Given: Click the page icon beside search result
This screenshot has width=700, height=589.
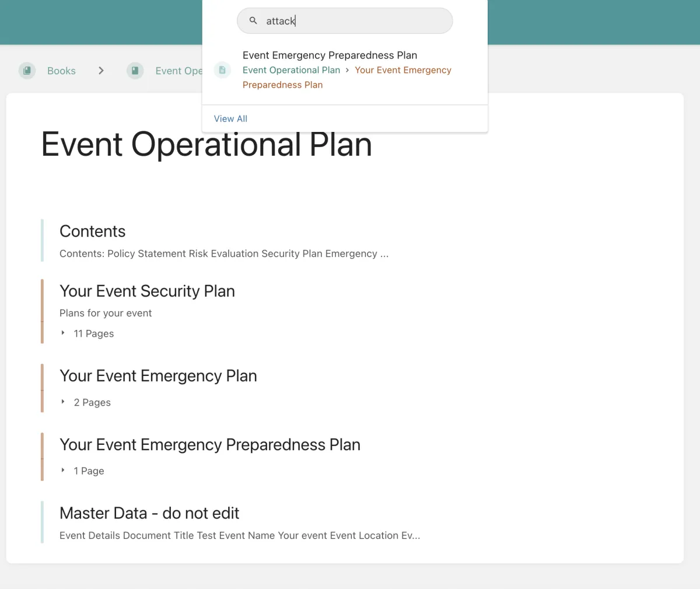Looking at the screenshot, I should point(222,70).
